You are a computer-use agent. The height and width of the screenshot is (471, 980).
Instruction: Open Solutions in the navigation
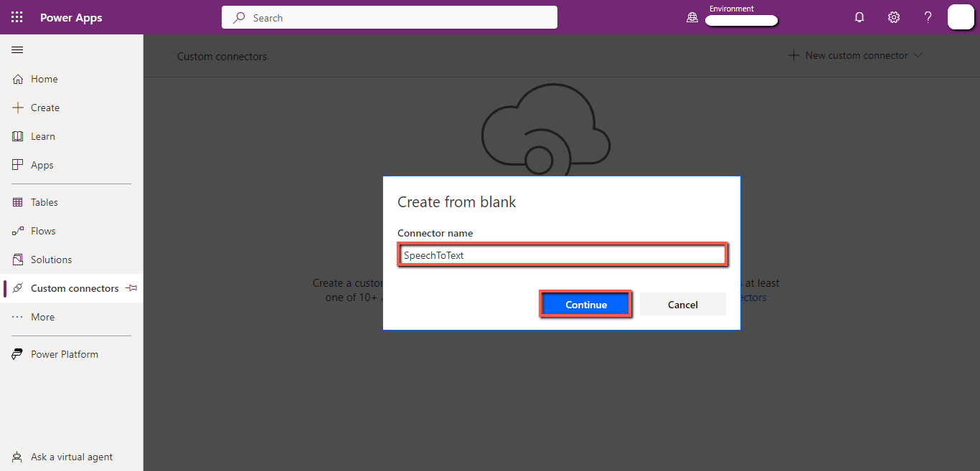click(52, 260)
